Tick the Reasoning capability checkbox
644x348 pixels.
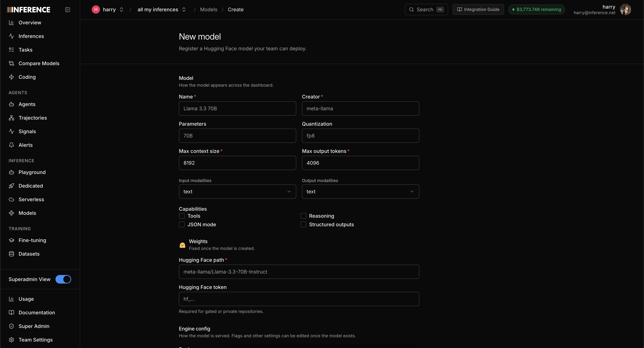303,216
